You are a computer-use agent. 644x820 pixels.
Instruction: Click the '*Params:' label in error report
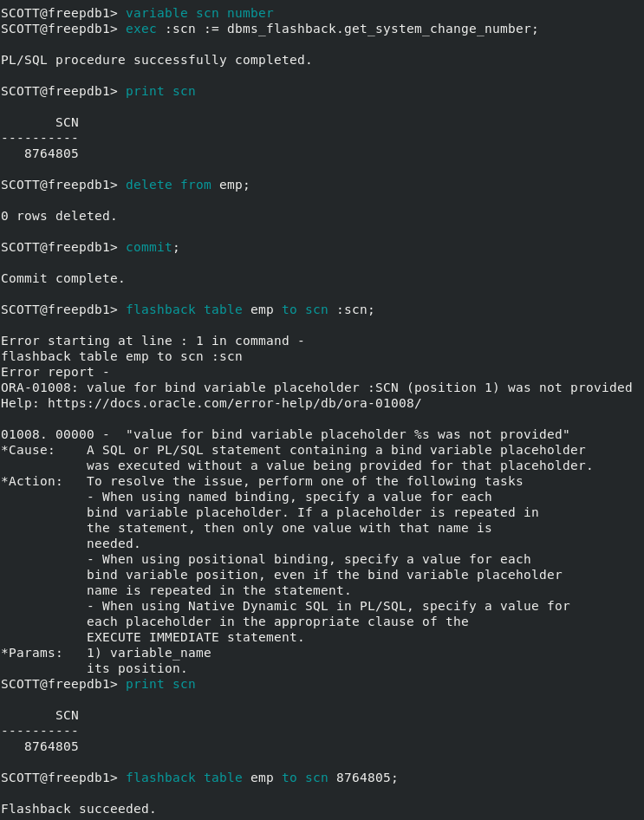31,653
